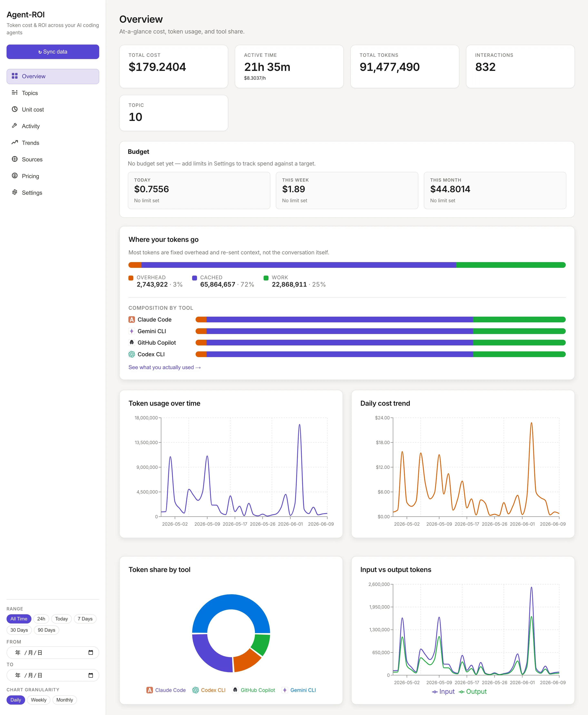
Task: Switch chart granularity to Monthly
Action: (65, 700)
